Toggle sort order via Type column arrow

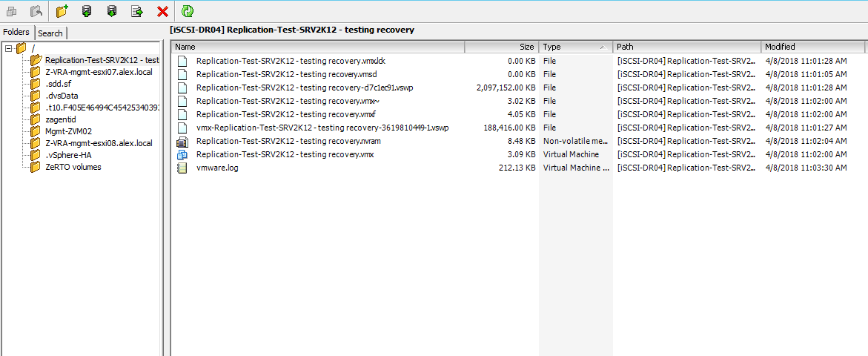[603, 47]
